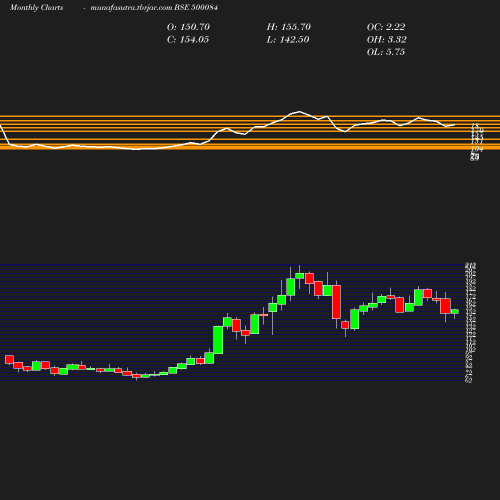Image resolution: width=500 pixels, height=500 pixels.
Task: Click the right end of the white line
Action: pos(454,125)
